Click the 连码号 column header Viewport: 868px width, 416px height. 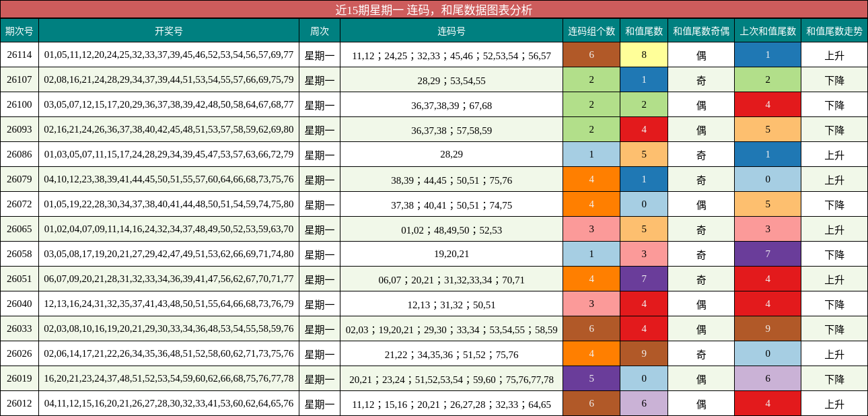point(451,30)
